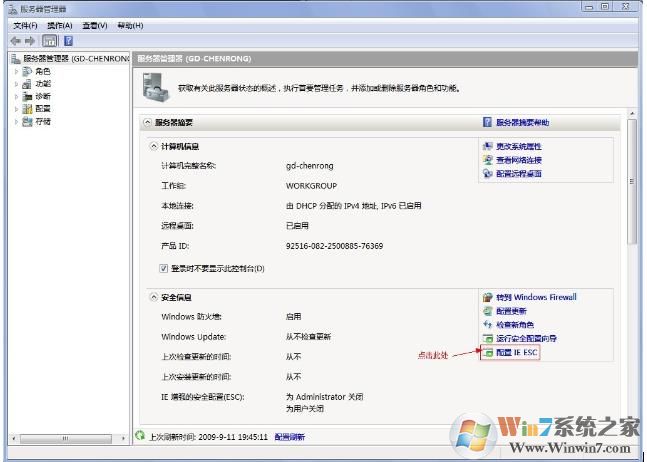Collapse the 服务器摘要 section

coord(147,123)
